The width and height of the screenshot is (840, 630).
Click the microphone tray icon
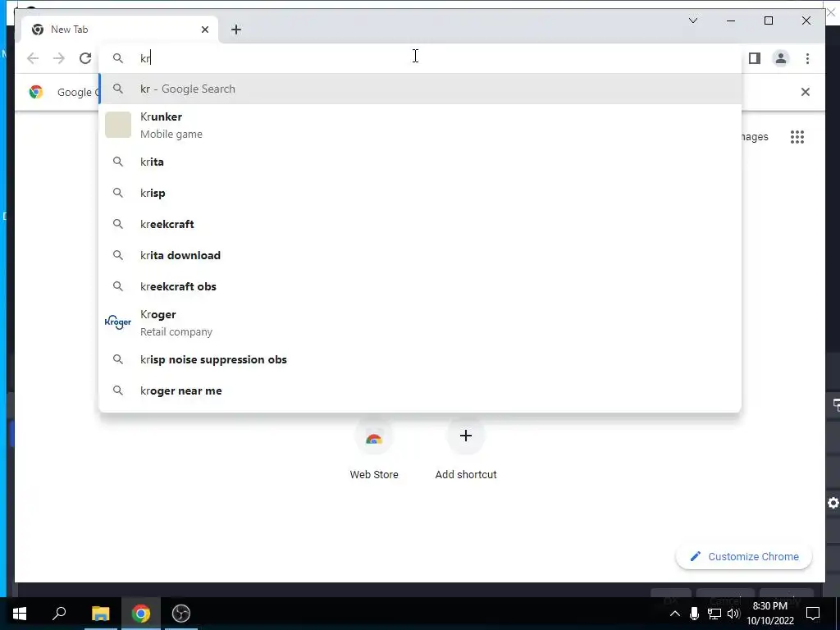click(x=694, y=614)
